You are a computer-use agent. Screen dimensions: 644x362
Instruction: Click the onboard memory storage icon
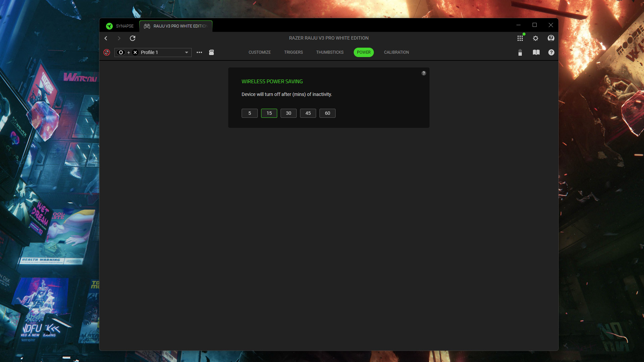click(x=211, y=52)
